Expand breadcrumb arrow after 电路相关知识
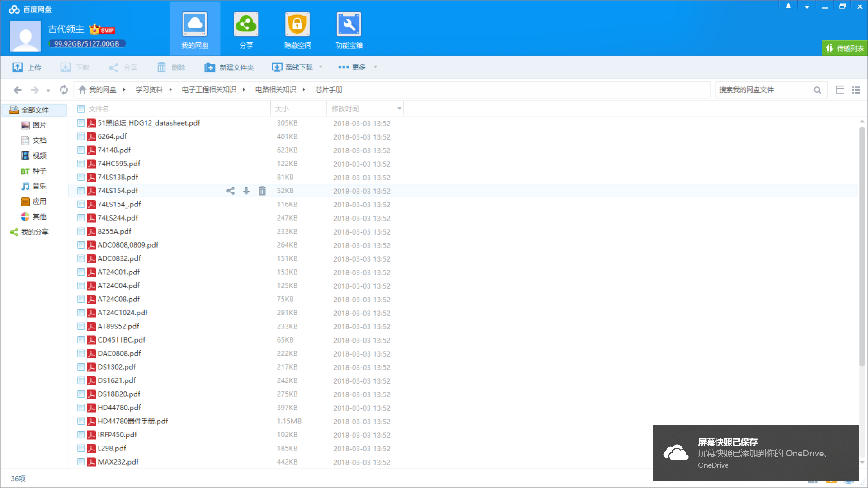The width and height of the screenshot is (868, 488). click(x=304, y=89)
